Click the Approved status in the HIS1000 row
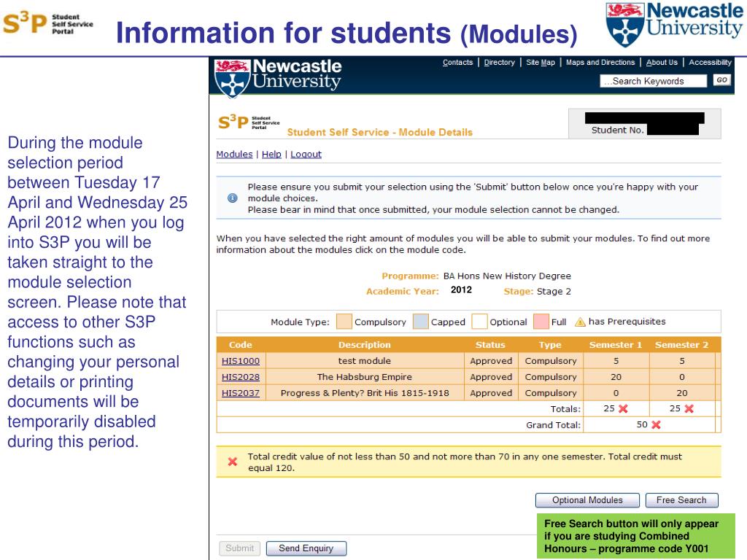 [491, 361]
